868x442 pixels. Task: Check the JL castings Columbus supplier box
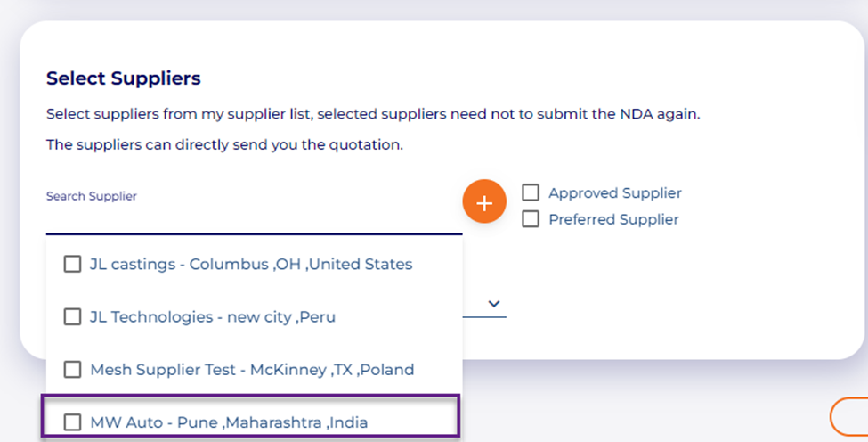click(x=72, y=264)
